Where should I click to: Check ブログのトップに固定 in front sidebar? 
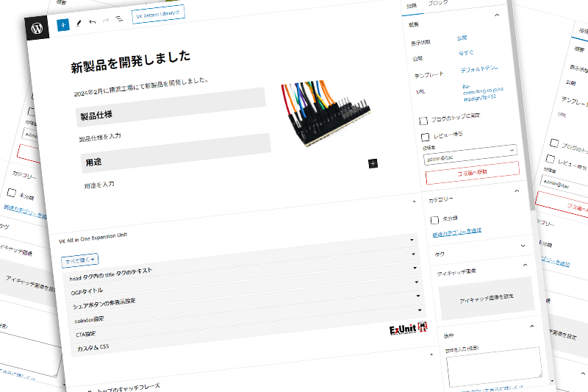[423, 121]
